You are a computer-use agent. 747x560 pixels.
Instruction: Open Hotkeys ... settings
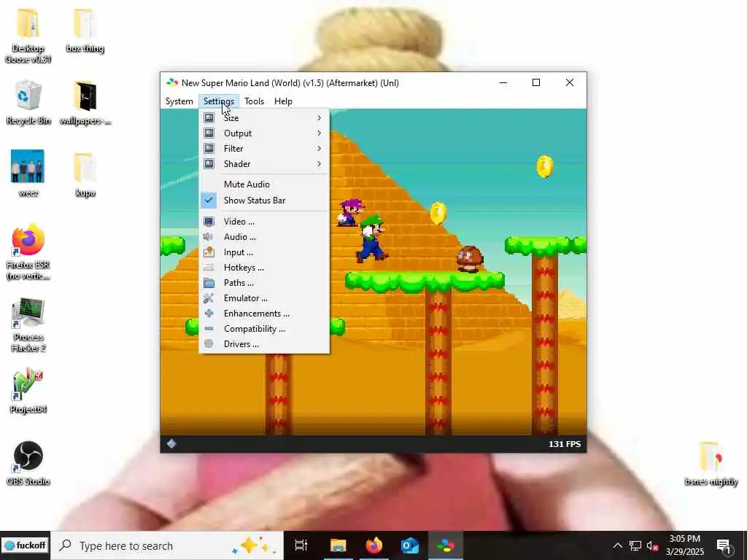pos(264,268)
